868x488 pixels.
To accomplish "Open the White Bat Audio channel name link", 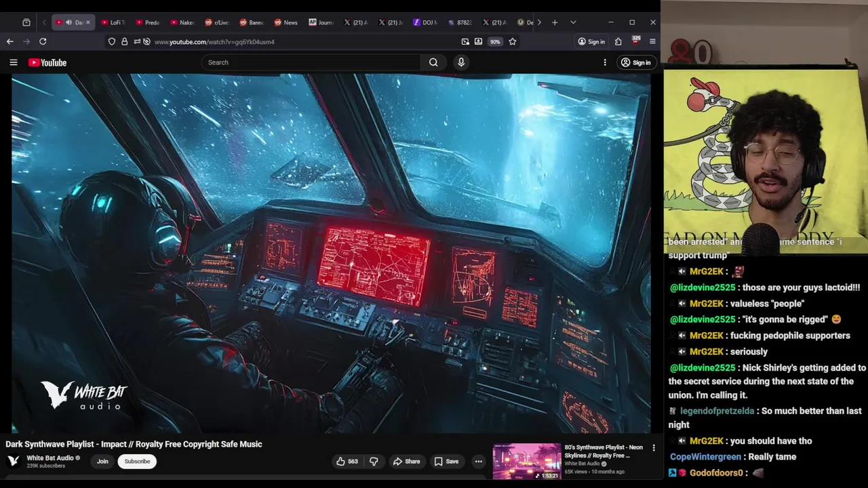I will coord(50,458).
